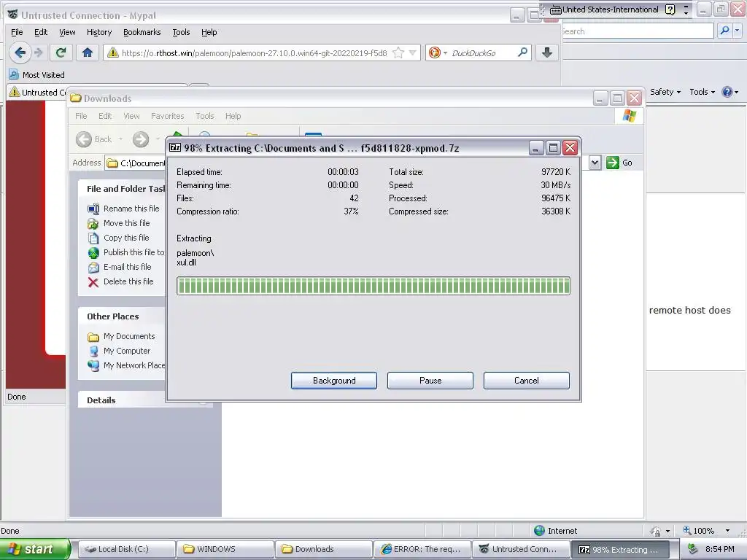Click the language bar help icon
The width and height of the screenshot is (747, 560).
click(x=670, y=9)
